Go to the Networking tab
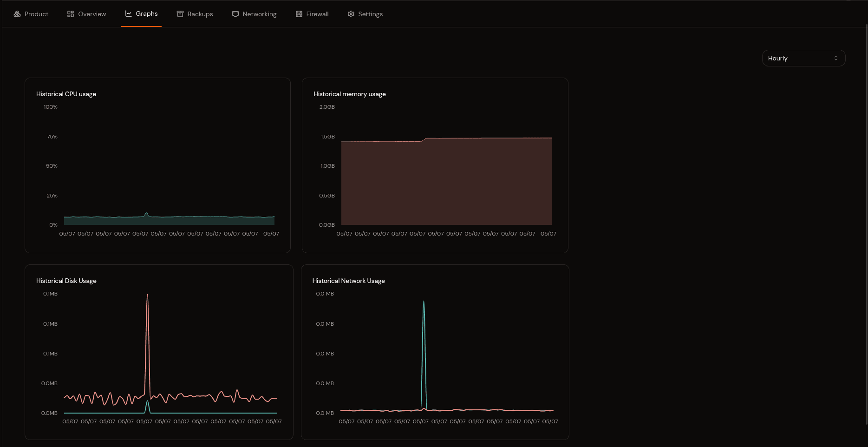The width and height of the screenshot is (868, 447). [x=254, y=14]
